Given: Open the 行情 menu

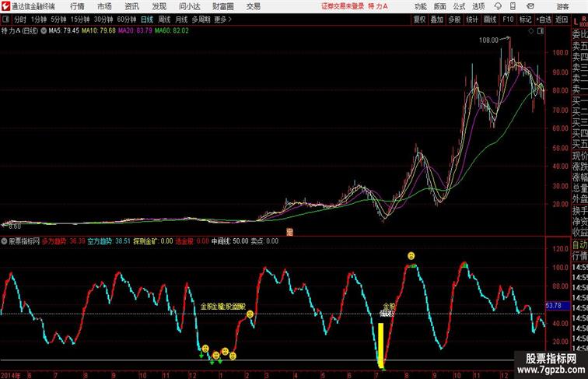Looking at the screenshot, I should click(x=77, y=6).
